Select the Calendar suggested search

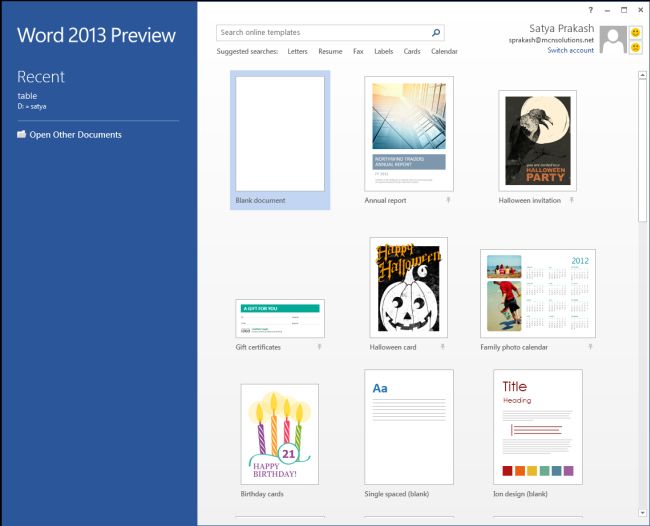(x=444, y=51)
